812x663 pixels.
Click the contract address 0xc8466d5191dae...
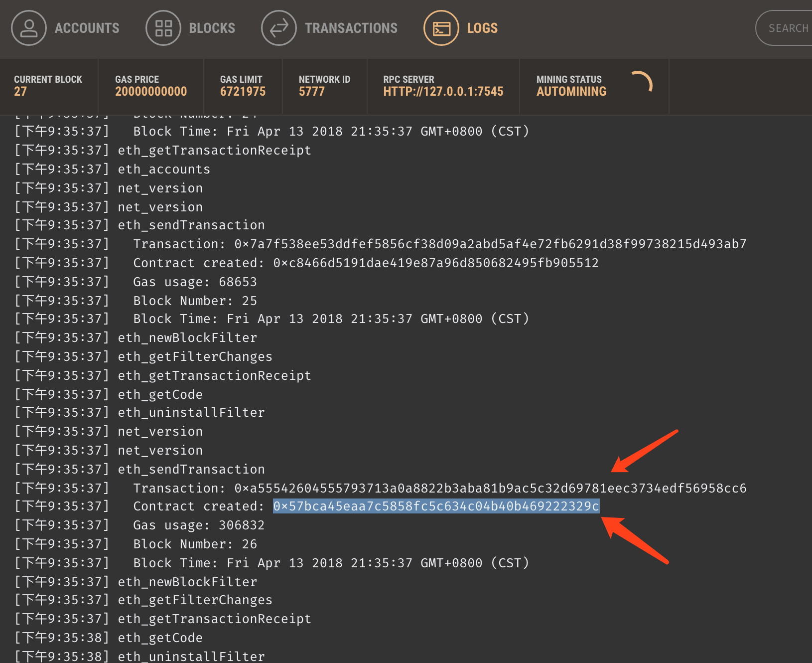pyautogui.click(x=436, y=263)
